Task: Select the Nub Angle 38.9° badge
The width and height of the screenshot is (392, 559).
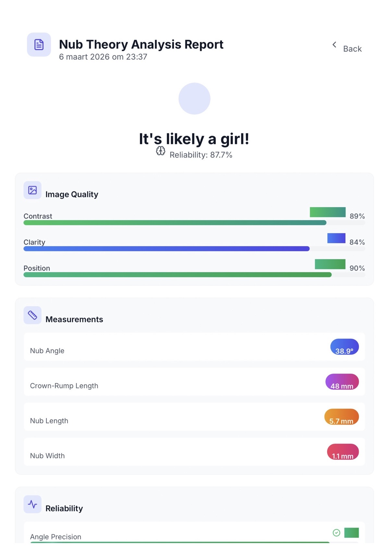Action: pyautogui.click(x=344, y=347)
